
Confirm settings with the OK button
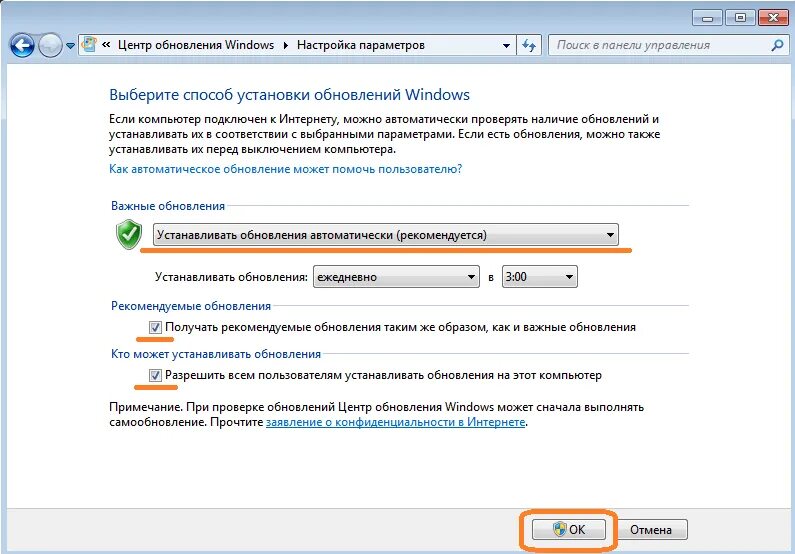click(x=569, y=530)
